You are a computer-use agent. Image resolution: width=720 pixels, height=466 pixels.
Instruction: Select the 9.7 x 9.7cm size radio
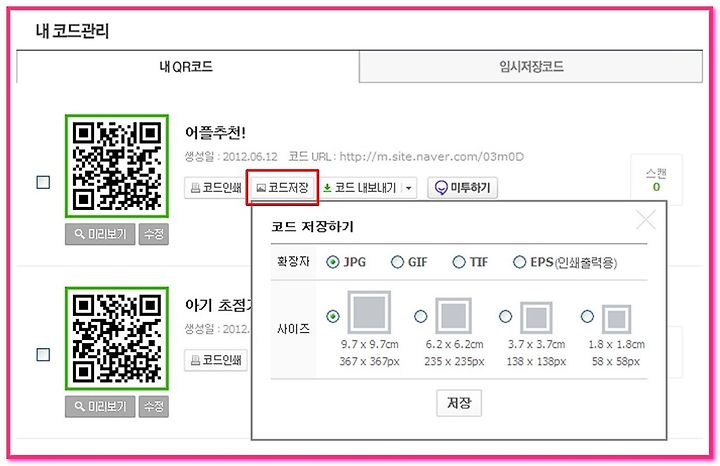(332, 316)
